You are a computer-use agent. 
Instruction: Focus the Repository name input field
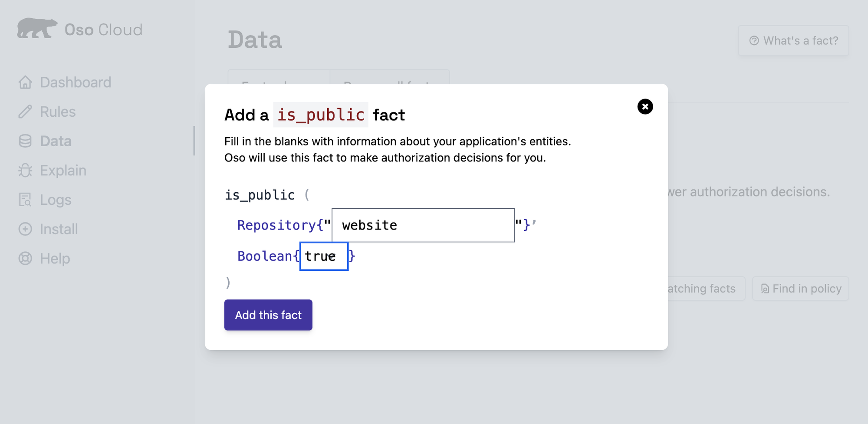[423, 225]
